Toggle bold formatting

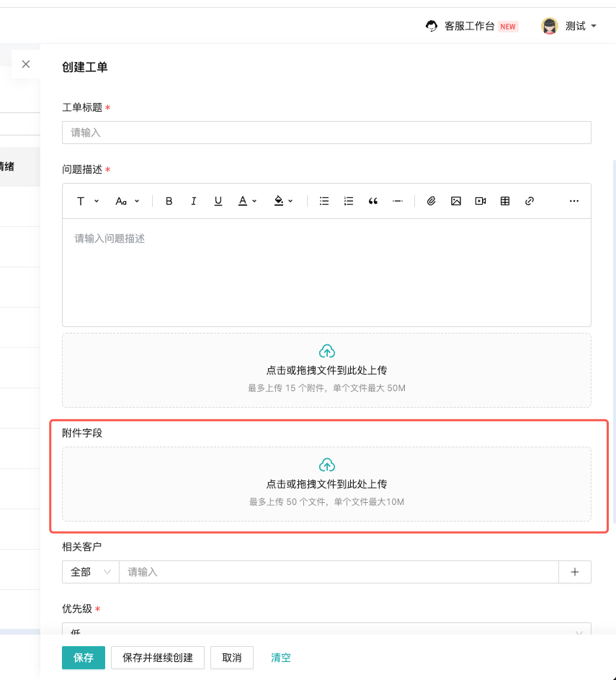click(x=169, y=201)
